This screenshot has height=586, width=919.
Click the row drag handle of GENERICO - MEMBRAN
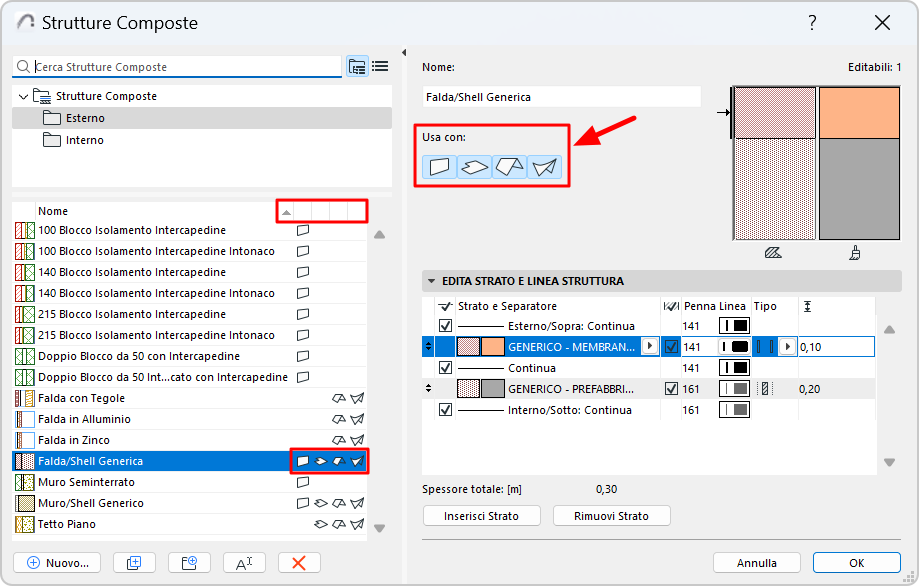pyautogui.click(x=428, y=347)
